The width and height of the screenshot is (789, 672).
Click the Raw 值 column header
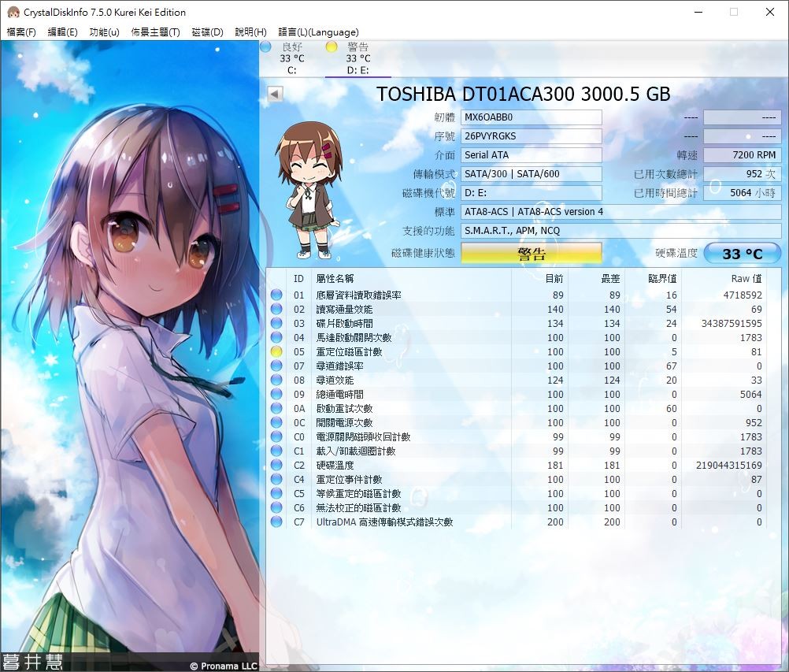coord(746,278)
